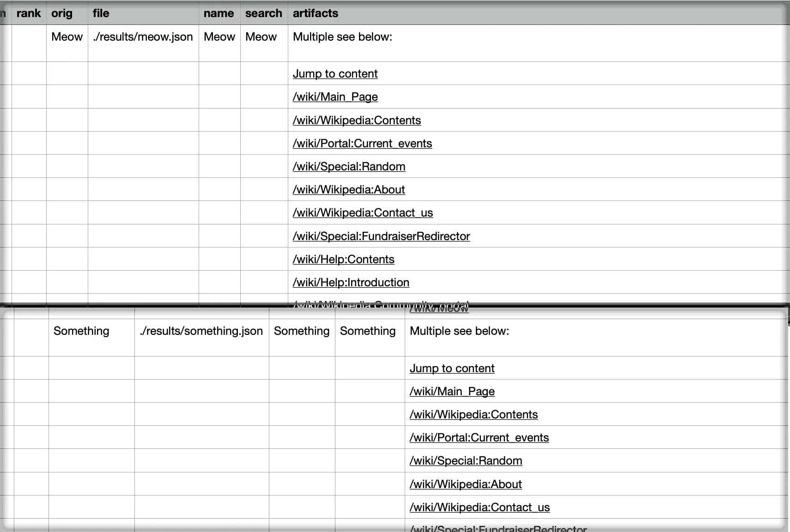Open the /wiki/Meow link
The image size is (790, 532).
pos(438,308)
